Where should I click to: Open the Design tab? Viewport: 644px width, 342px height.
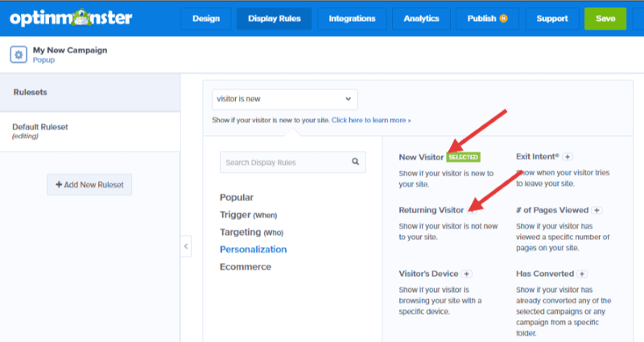point(206,19)
